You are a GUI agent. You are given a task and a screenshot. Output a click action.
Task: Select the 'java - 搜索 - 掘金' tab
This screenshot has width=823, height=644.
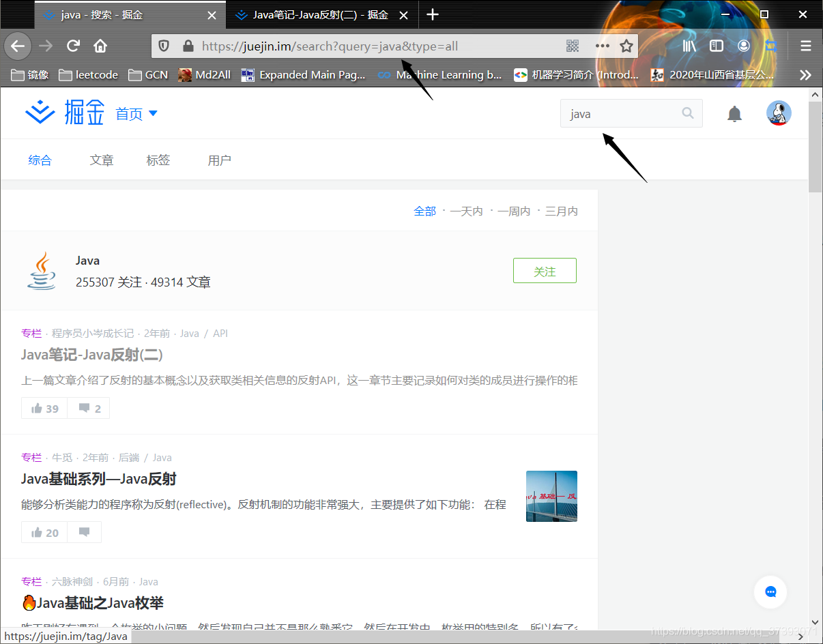click(x=130, y=15)
